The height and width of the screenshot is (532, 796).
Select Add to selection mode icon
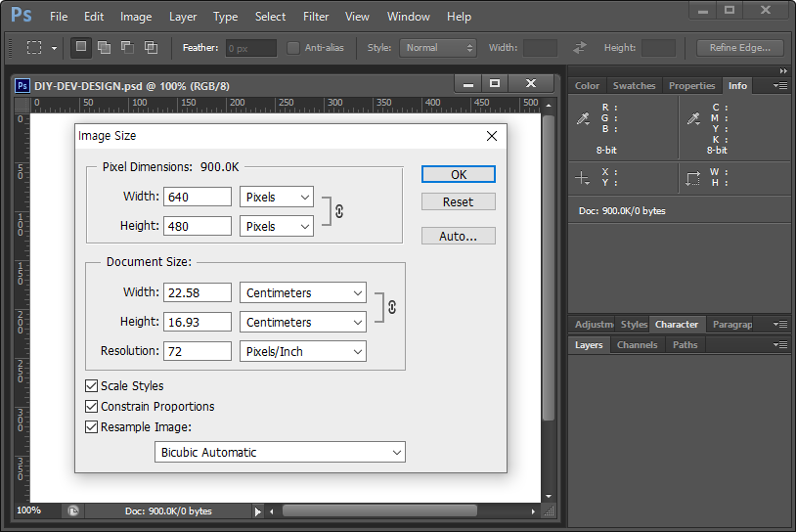click(104, 47)
